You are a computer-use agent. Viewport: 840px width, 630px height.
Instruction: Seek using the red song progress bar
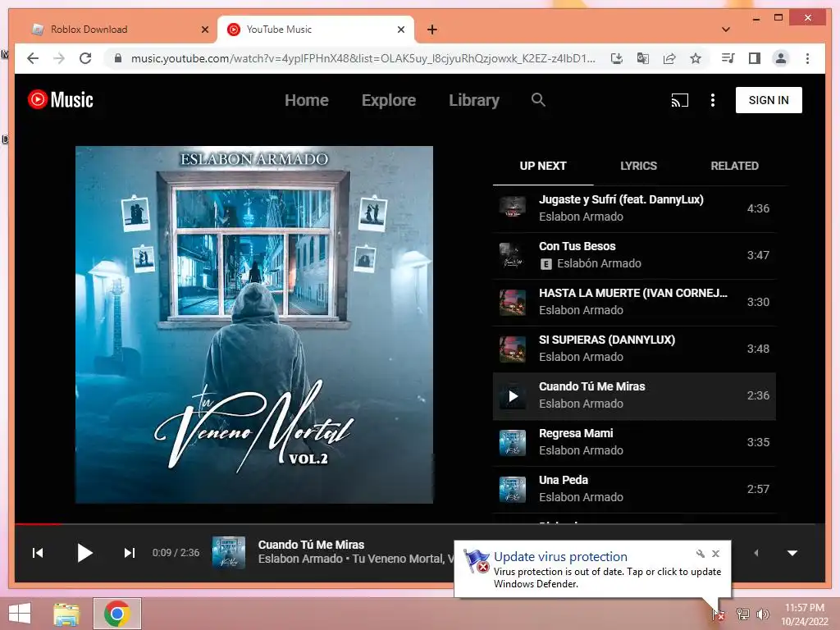(39, 523)
